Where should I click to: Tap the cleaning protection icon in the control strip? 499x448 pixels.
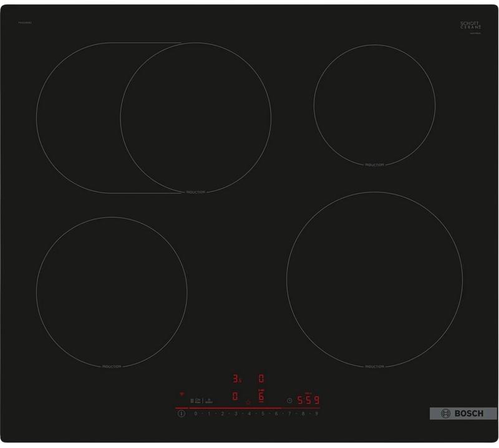tap(208, 401)
